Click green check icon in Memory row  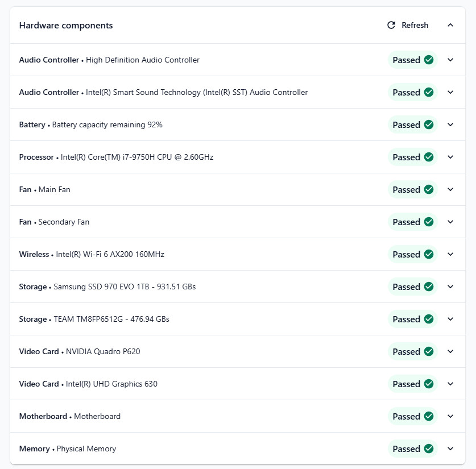[429, 449]
